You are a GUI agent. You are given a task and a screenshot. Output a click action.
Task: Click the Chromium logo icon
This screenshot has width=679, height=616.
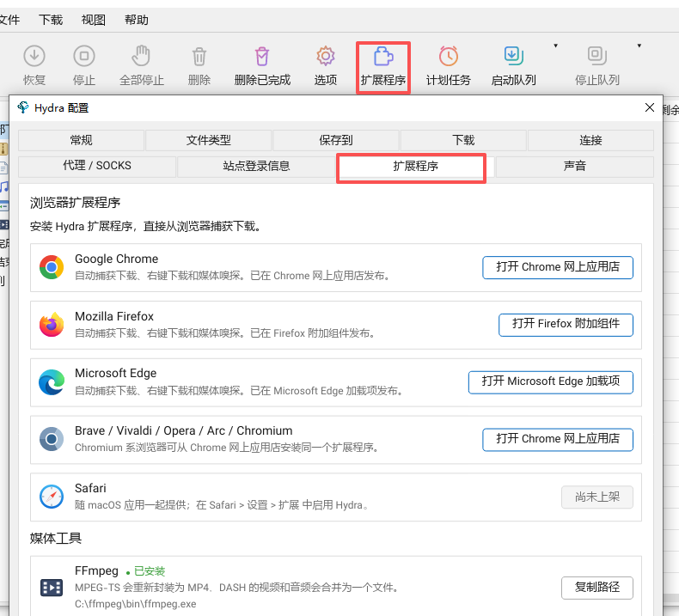click(x=52, y=439)
